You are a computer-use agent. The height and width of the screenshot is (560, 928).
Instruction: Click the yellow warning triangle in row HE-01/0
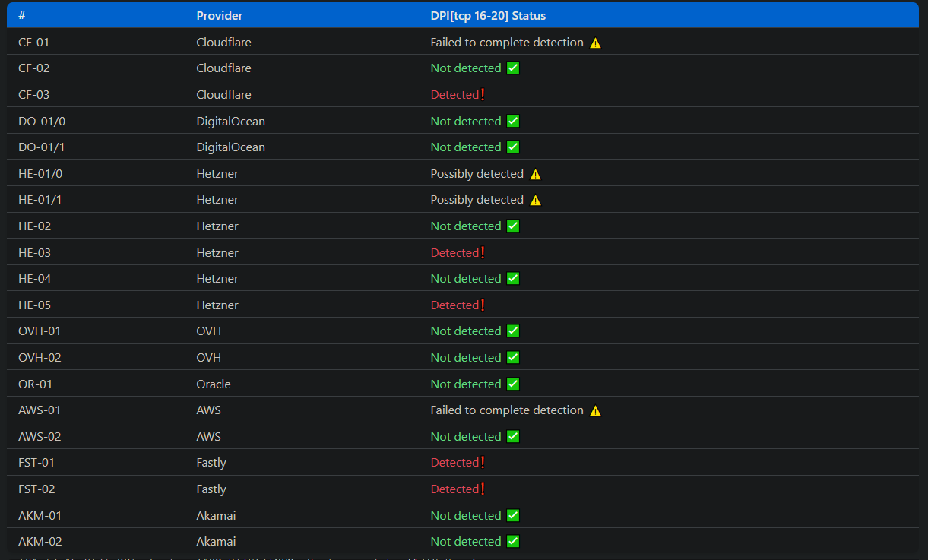tap(536, 174)
